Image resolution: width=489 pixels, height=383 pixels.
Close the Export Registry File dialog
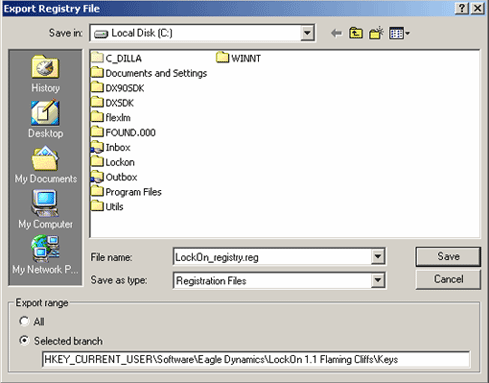tap(478, 8)
